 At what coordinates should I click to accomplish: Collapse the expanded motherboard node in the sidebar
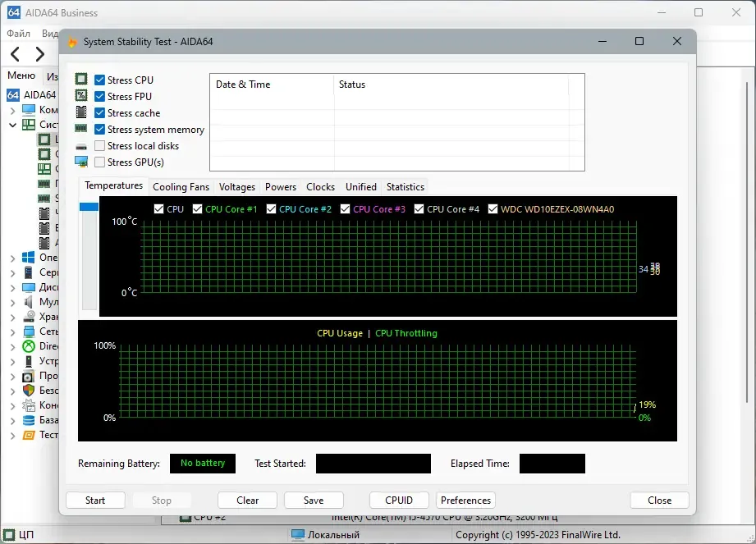click(x=12, y=125)
